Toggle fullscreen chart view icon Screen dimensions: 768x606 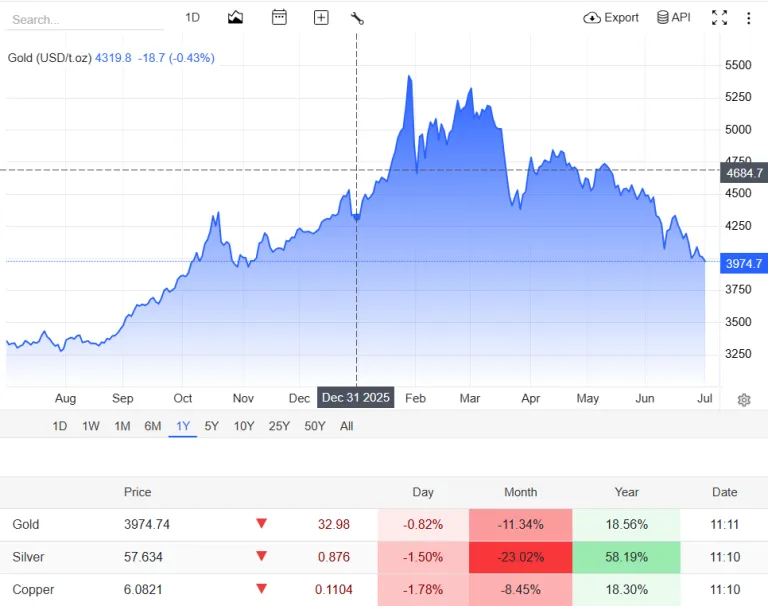719,18
